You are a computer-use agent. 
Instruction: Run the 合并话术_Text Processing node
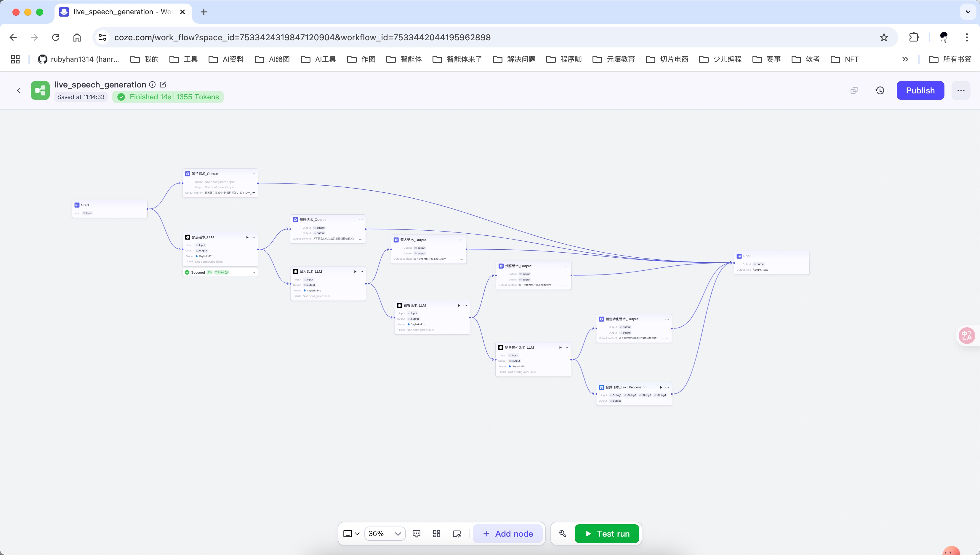pos(661,387)
